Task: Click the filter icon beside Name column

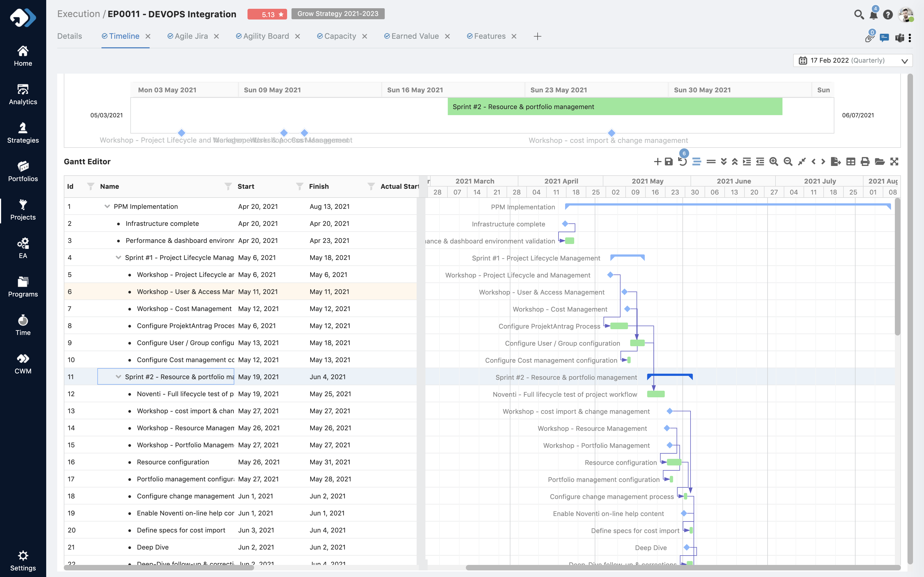Action: click(228, 186)
